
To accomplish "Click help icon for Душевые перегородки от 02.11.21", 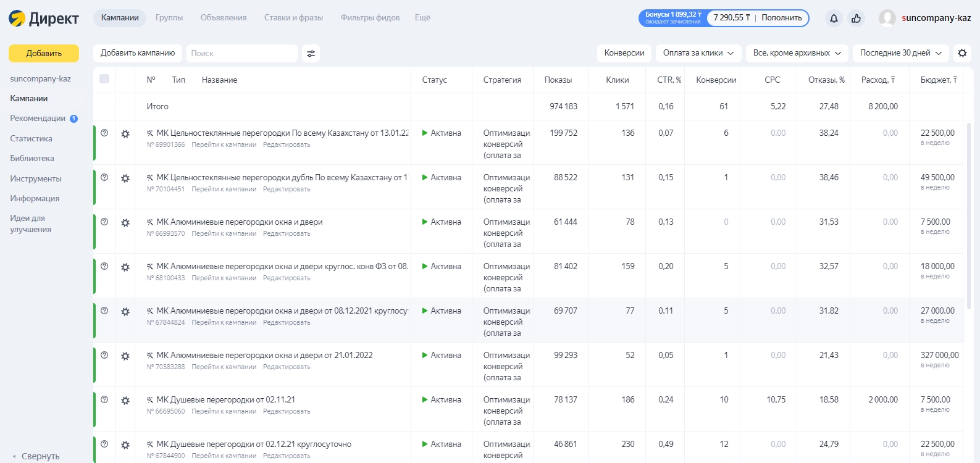I will pos(104,400).
